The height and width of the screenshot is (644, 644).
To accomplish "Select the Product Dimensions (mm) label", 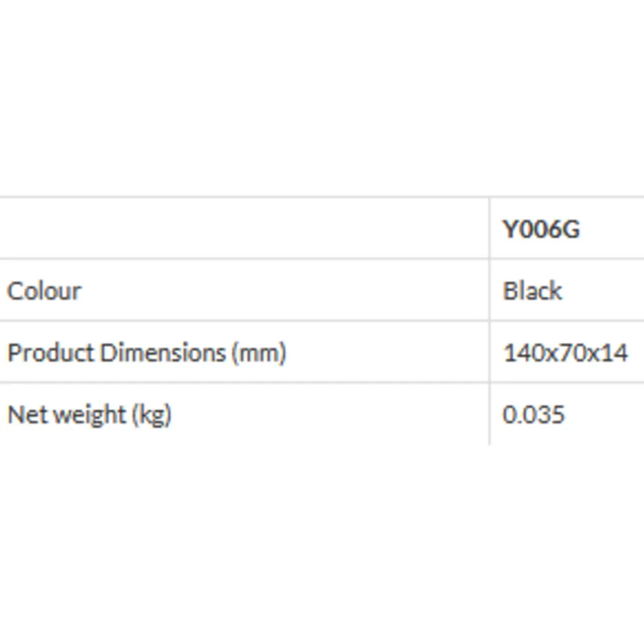I will [x=147, y=353].
